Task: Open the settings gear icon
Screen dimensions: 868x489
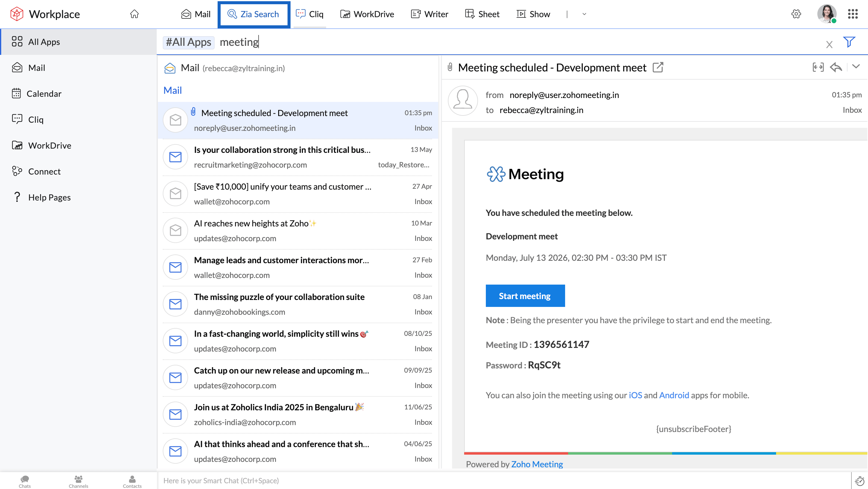Action: pyautogui.click(x=796, y=14)
